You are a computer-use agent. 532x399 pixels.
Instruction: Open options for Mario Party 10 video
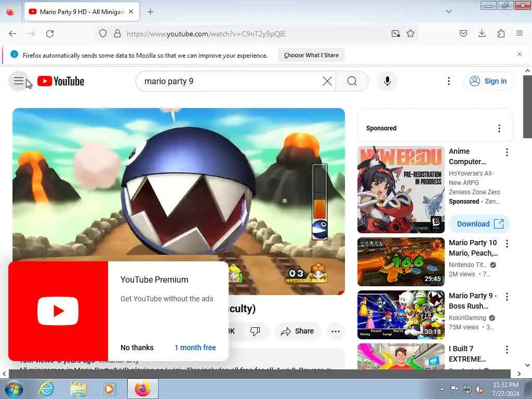507,244
